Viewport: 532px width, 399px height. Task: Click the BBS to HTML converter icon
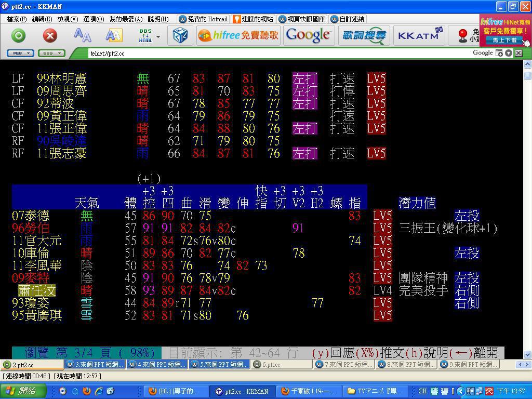[x=145, y=35]
